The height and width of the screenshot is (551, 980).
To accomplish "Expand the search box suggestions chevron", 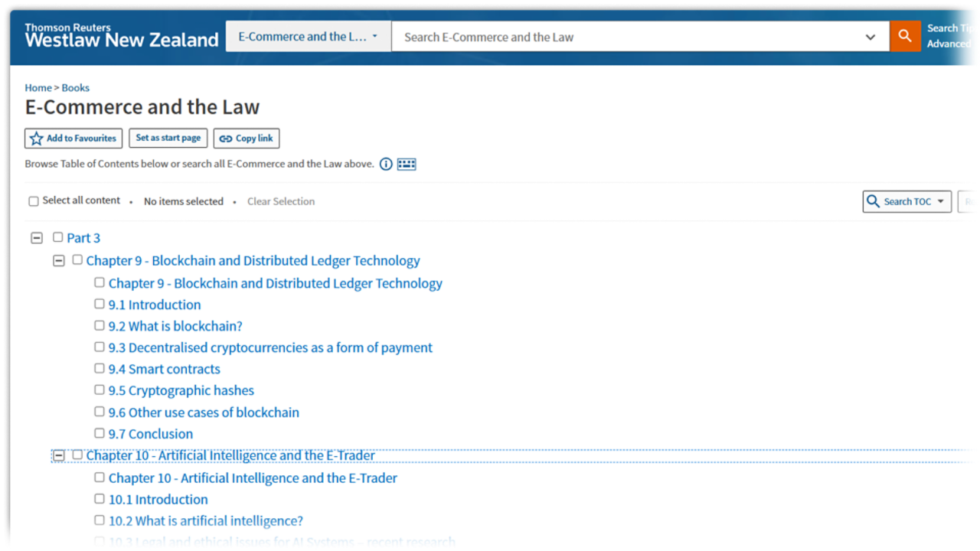I will [870, 37].
